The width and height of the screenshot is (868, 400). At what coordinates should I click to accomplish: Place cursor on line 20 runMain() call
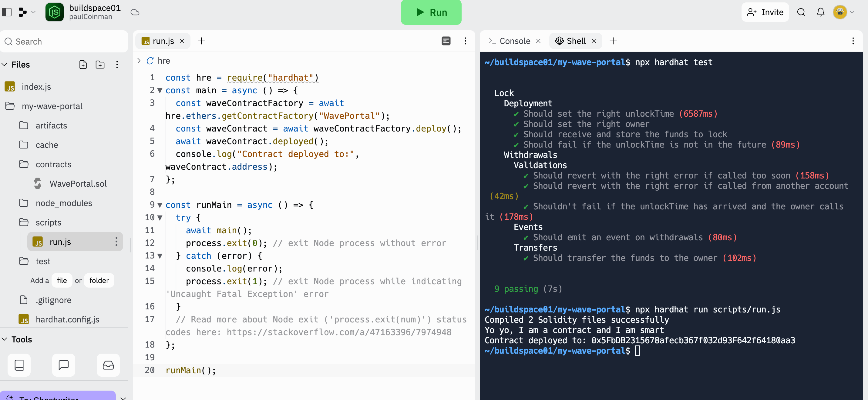(191, 370)
